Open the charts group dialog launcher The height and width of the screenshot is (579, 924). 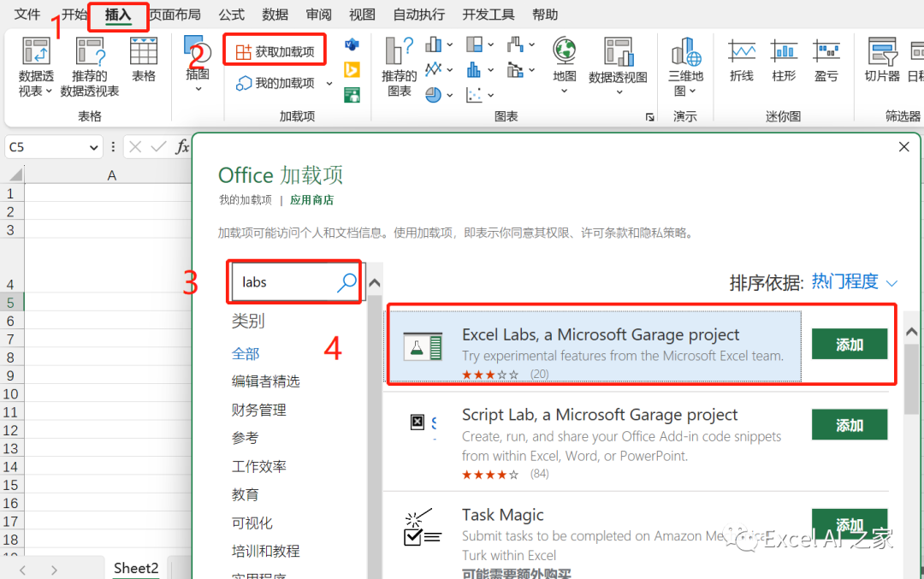point(649,116)
